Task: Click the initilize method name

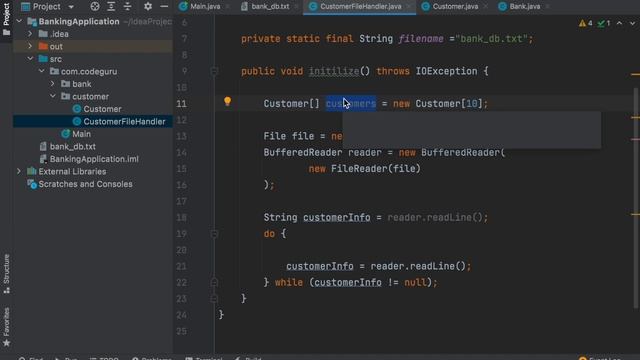Action: click(x=334, y=71)
